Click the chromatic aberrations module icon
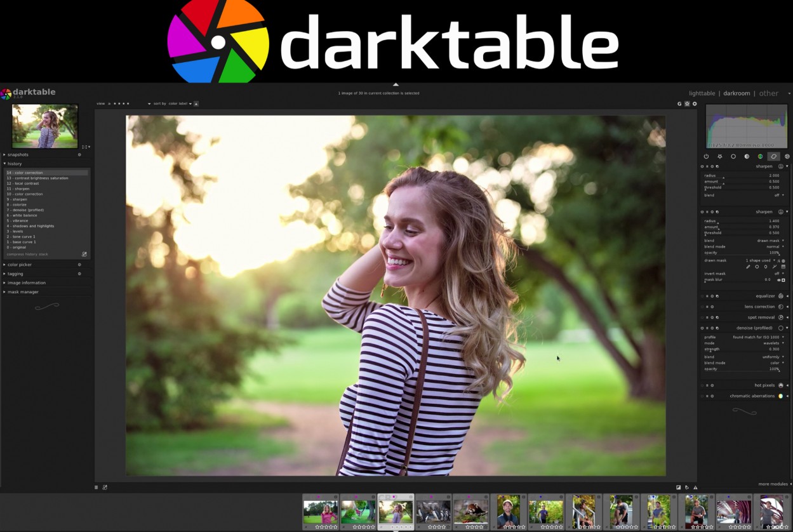Viewport: 793px width, 532px height. [x=780, y=396]
